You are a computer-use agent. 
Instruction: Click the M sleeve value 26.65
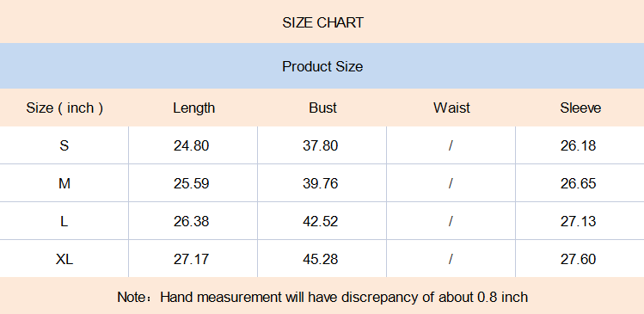point(578,183)
